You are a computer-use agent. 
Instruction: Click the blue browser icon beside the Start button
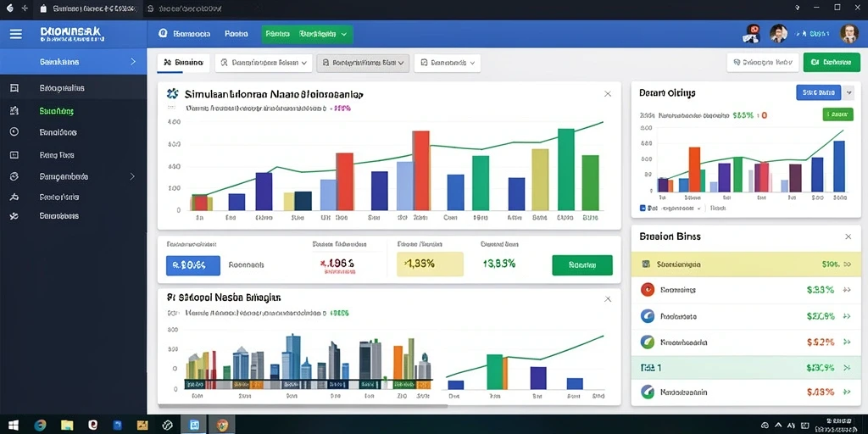(41, 426)
